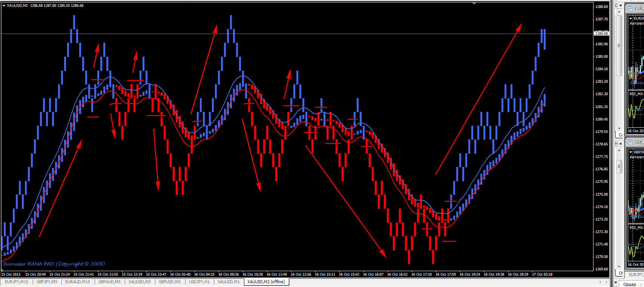Click the lower side panel scroll-down arrow

click(x=619, y=267)
